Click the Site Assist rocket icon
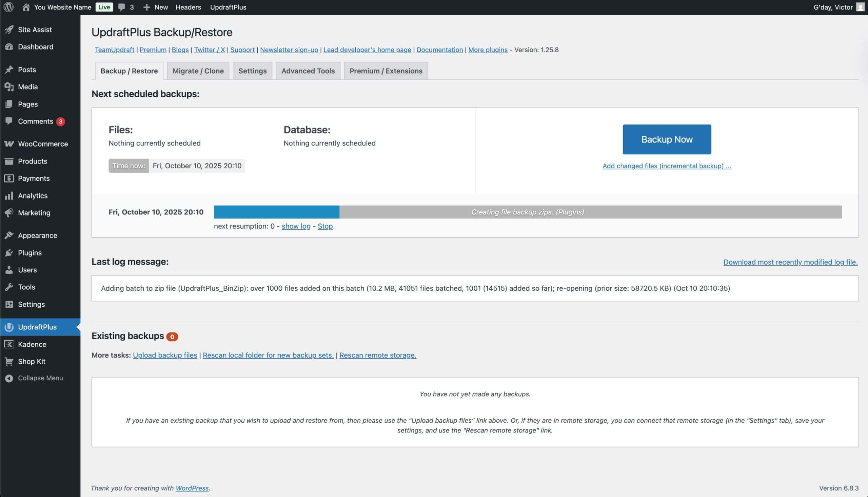868x497 pixels. tap(9, 30)
